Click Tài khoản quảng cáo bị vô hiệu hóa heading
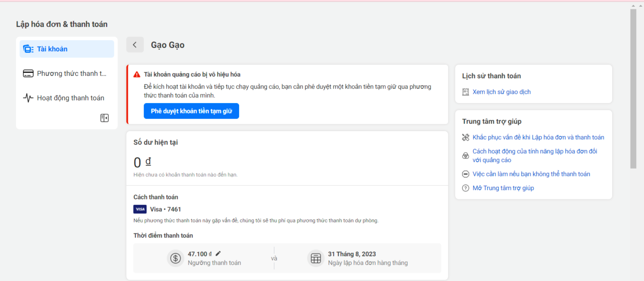 pos(192,74)
